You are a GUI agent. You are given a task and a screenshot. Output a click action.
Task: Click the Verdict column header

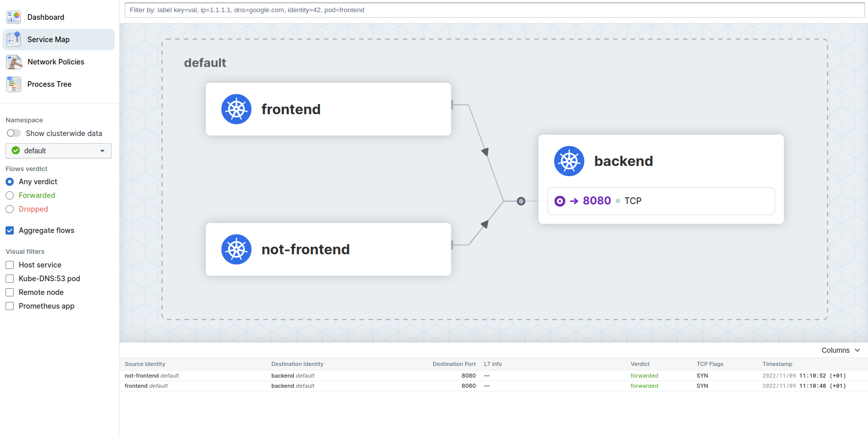tap(640, 364)
